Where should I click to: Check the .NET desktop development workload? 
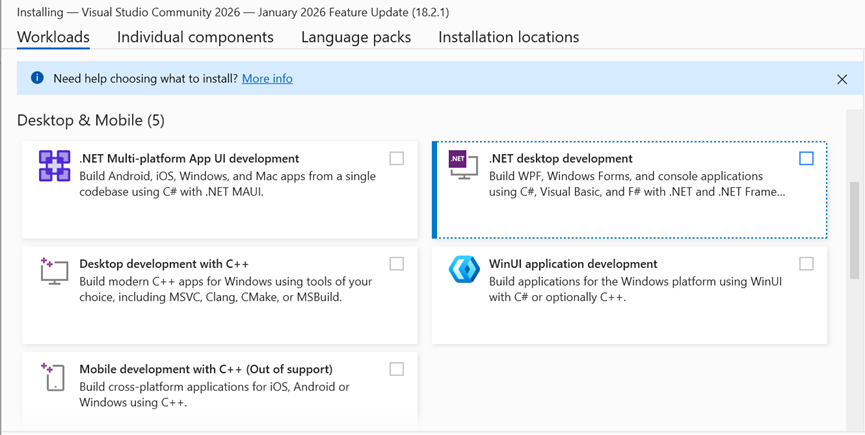806,159
